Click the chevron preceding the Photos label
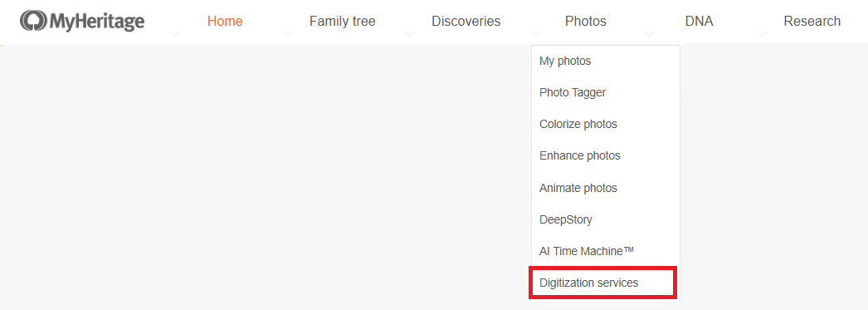This screenshot has height=310, width=868. point(536,34)
